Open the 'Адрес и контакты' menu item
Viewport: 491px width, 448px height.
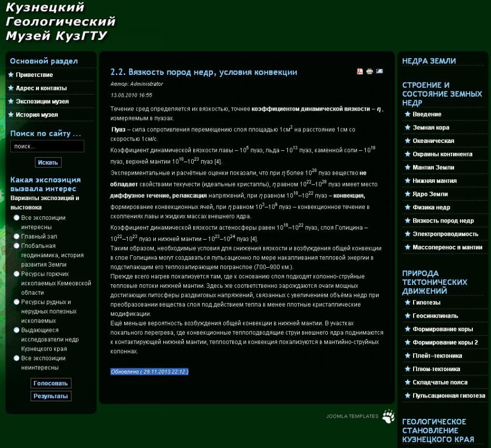tap(41, 88)
